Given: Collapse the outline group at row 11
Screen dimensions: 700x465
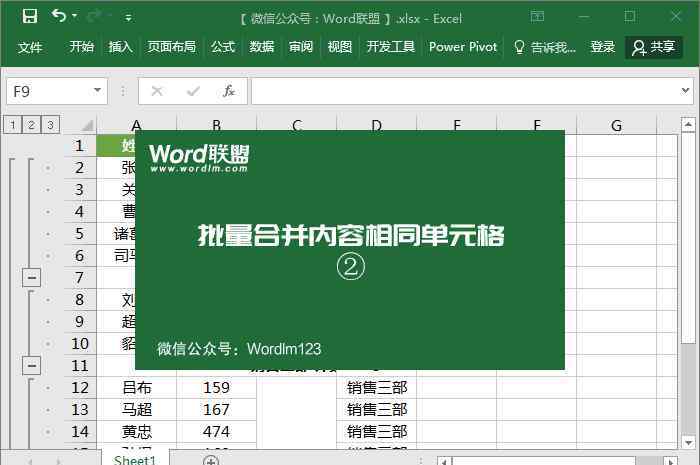Looking at the screenshot, I should click(x=31, y=365).
